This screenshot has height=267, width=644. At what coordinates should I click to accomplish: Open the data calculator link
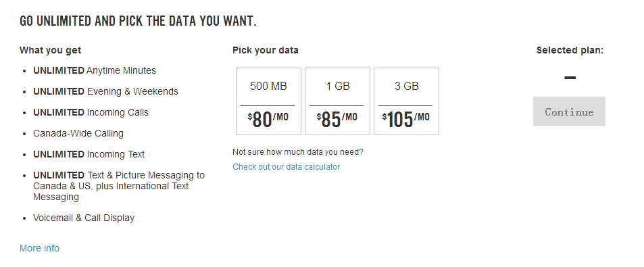(287, 167)
